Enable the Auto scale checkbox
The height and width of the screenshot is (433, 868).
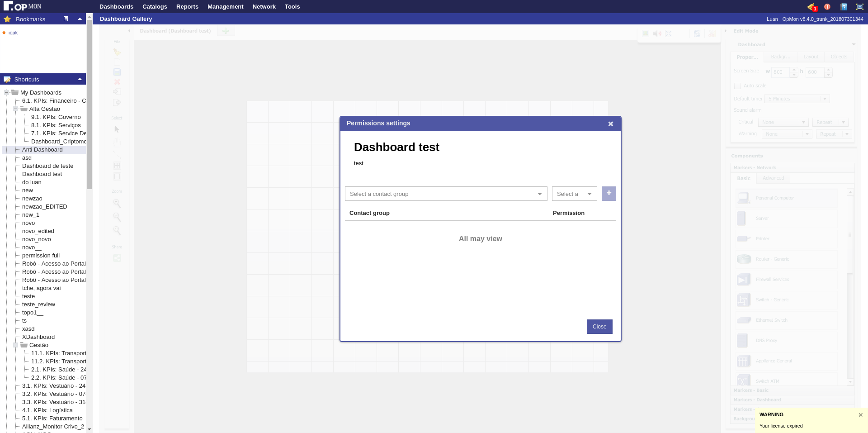pos(737,86)
